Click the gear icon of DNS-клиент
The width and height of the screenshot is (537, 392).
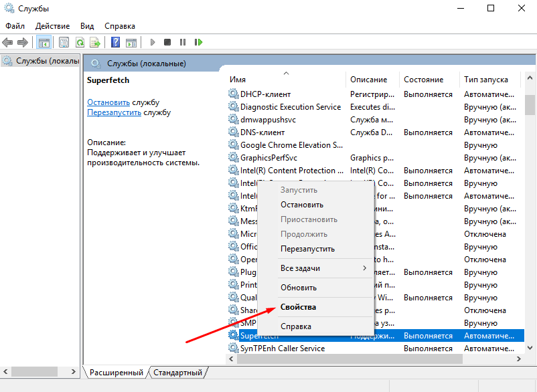[234, 132]
